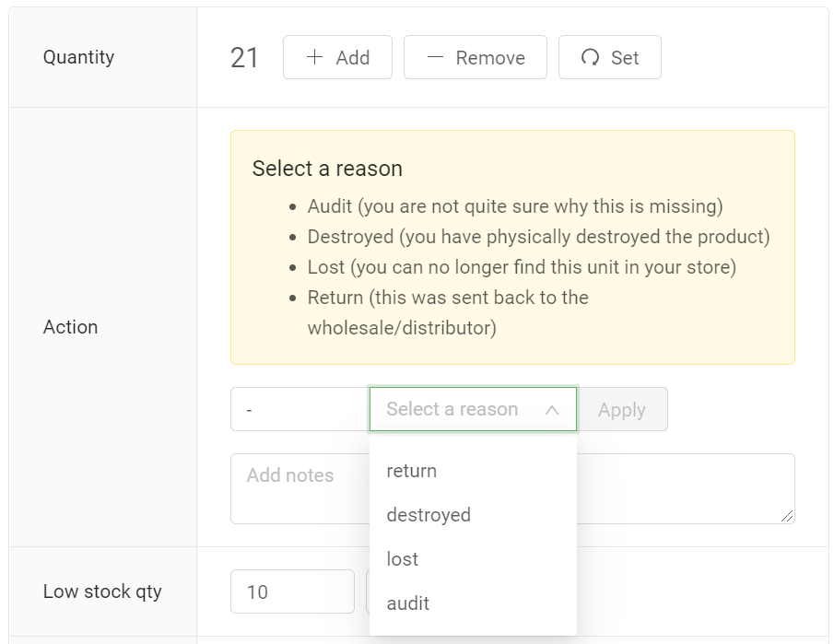Click the circular arrow icon on Set
834x644 pixels.
tap(590, 57)
